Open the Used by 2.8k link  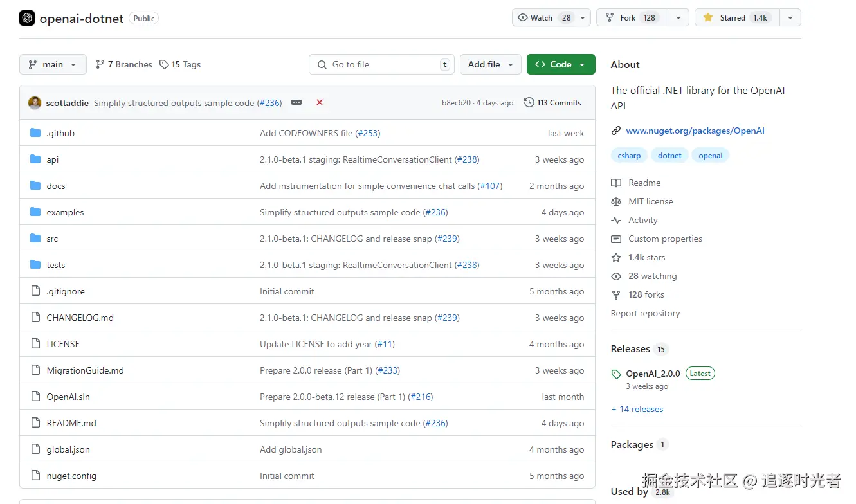pyautogui.click(x=641, y=492)
